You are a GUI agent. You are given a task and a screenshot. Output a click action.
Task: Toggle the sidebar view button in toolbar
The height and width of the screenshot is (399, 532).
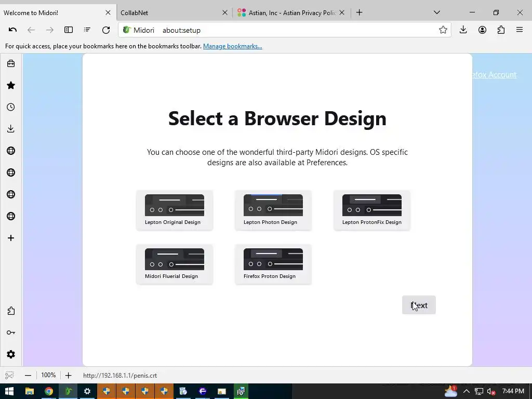[x=69, y=30]
